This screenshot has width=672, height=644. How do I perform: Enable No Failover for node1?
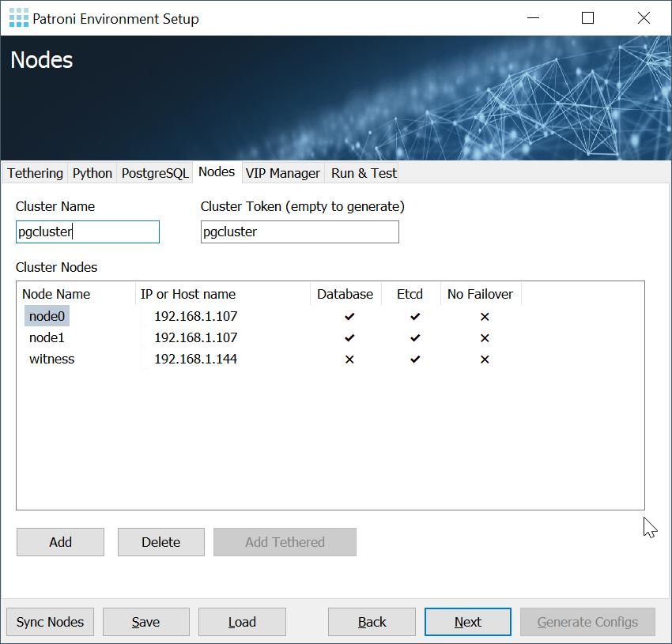(485, 337)
